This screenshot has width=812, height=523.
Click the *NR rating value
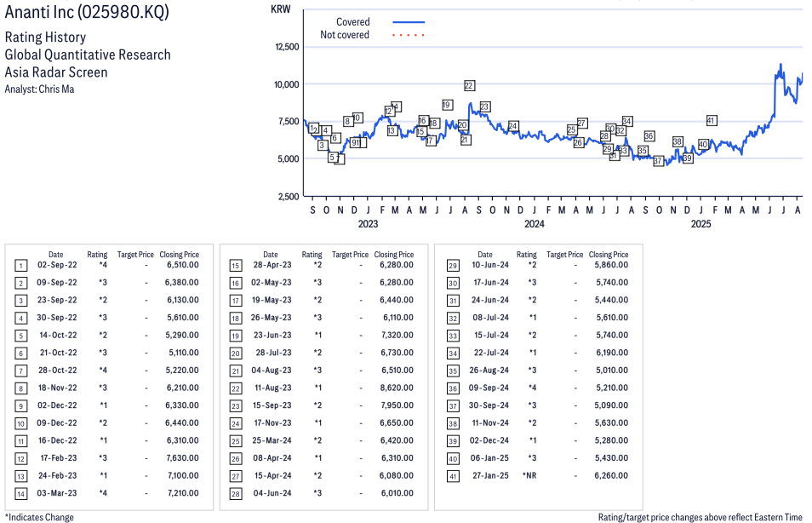point(529,475)
